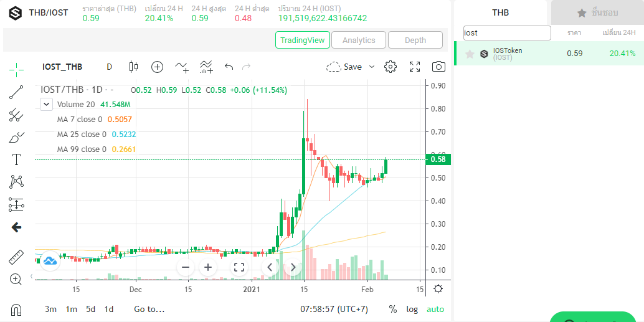Save the chart layout
This screenshot has width=644, height=322.
click(344, 67)
